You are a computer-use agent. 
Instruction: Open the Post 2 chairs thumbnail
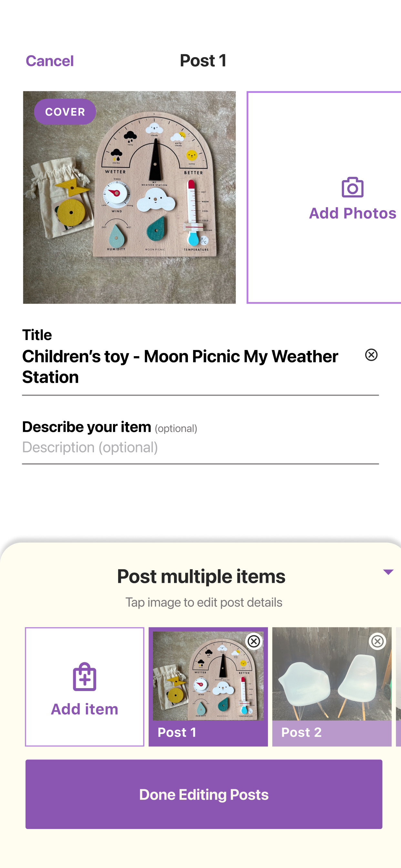tap(332, 674)
